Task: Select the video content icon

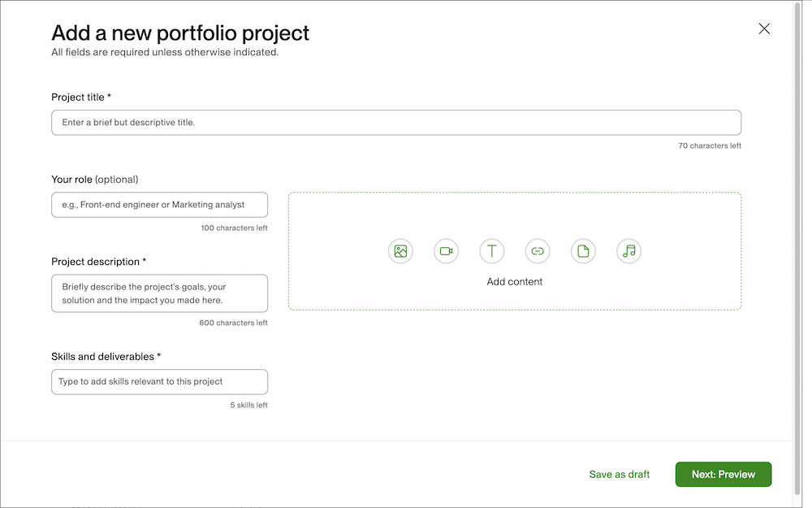Action: 446,251
